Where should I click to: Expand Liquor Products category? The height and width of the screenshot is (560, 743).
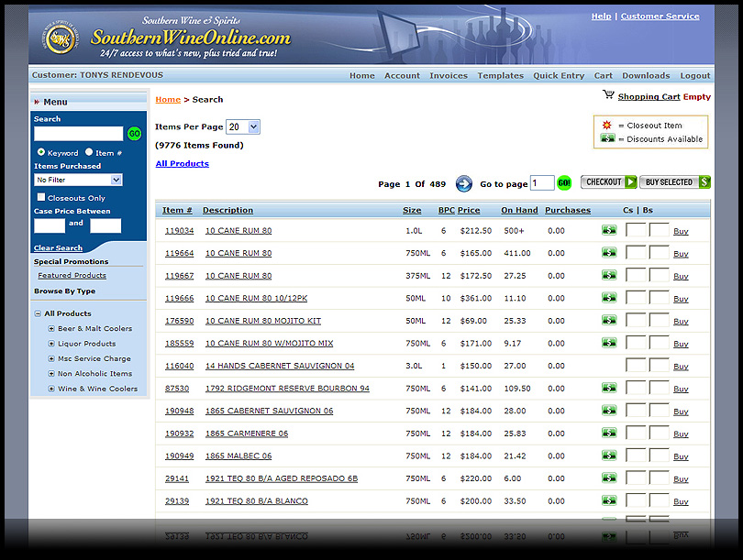pyautogui.click(x=51, y=344)
